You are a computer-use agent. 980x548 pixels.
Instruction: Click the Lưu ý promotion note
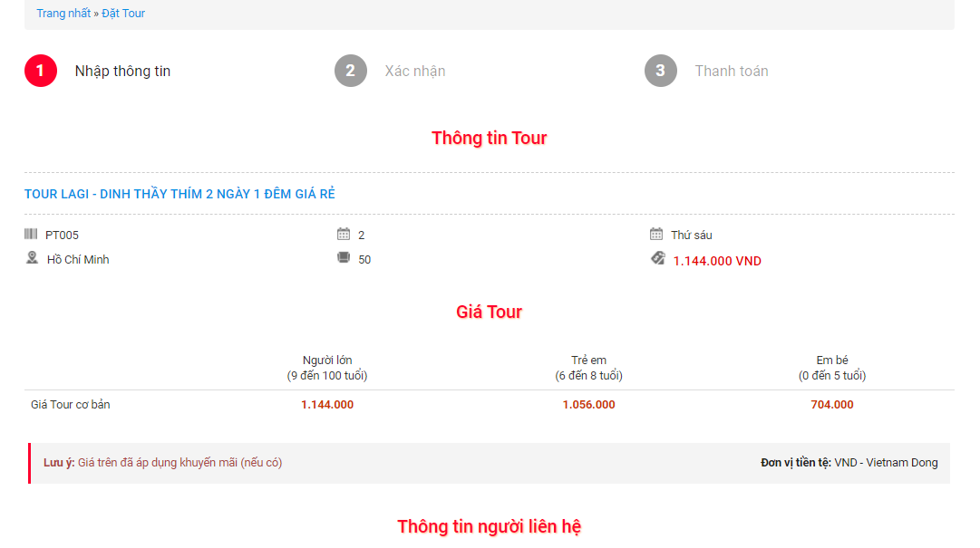tap(163, 463)
